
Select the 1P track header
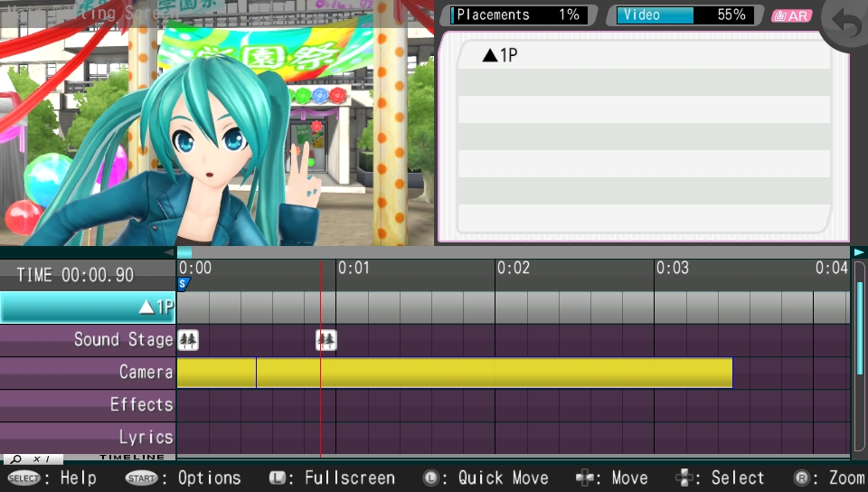(x=88, y=307)
